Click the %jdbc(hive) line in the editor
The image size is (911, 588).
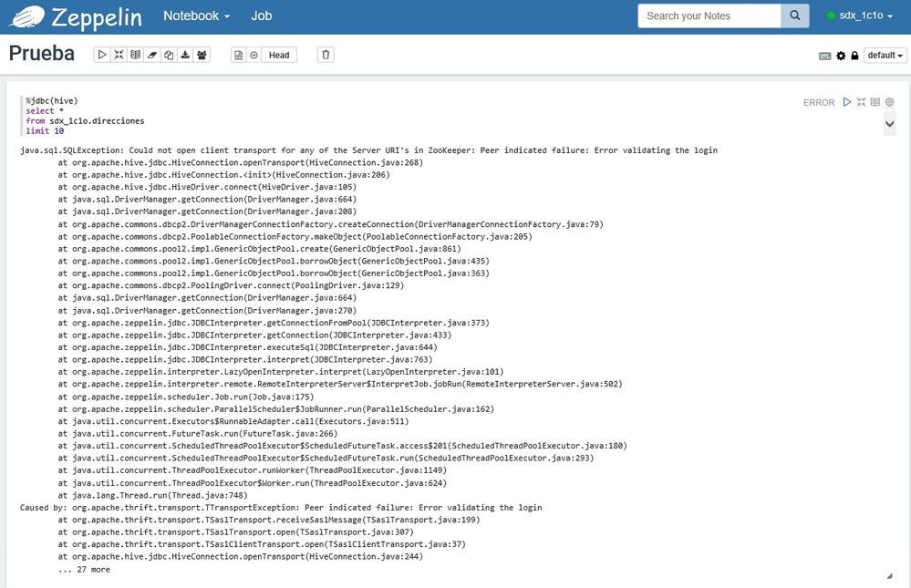52,100
